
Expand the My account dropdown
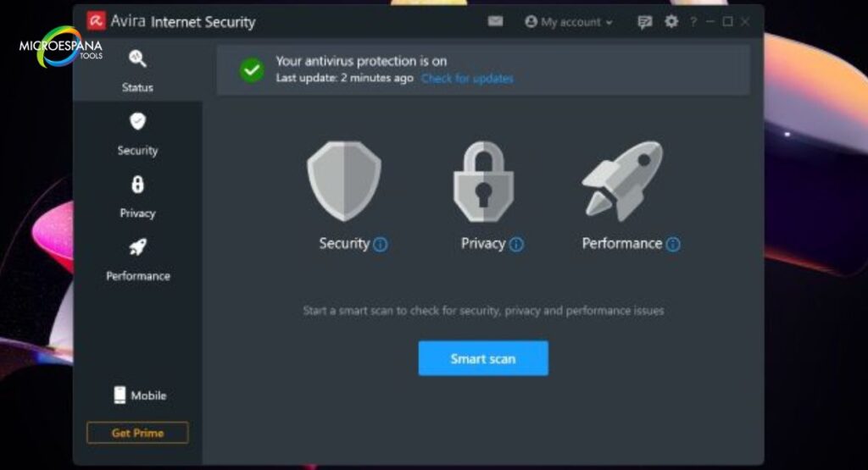click(x=569, y=22)
